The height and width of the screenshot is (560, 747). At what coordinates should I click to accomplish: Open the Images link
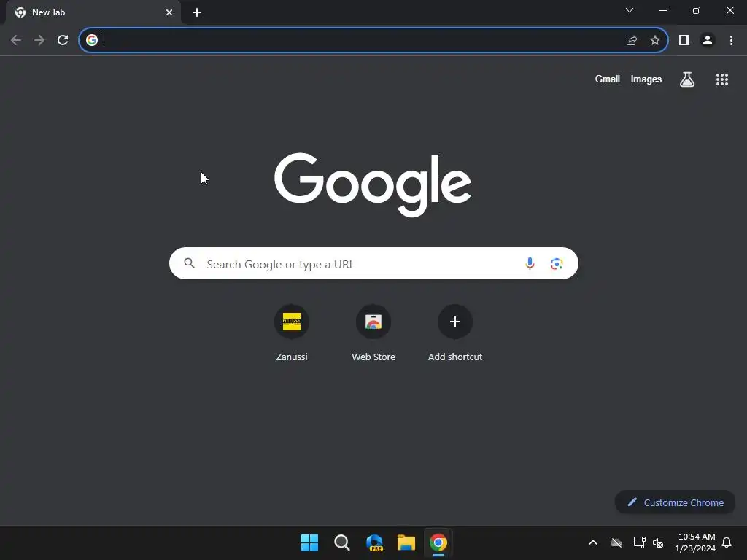(x=646, y=79)
